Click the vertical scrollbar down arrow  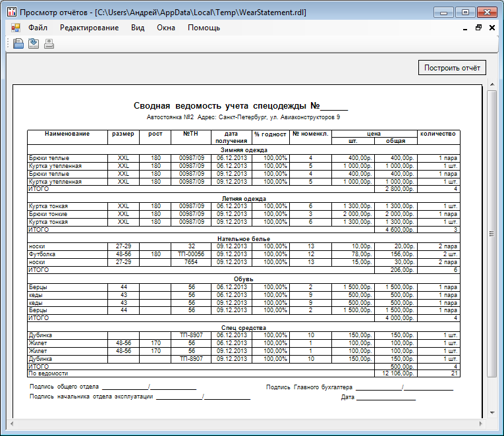pyautogui.click(x=492, y=413)
